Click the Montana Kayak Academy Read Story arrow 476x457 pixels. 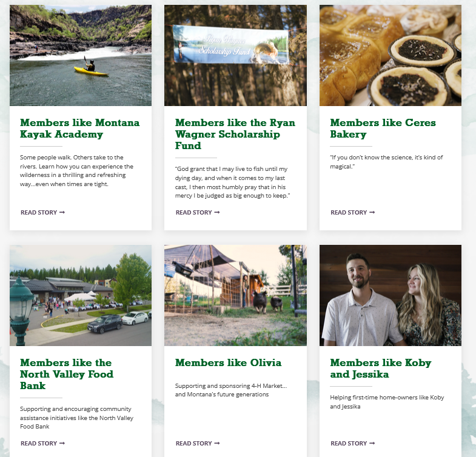pos(62,212)
